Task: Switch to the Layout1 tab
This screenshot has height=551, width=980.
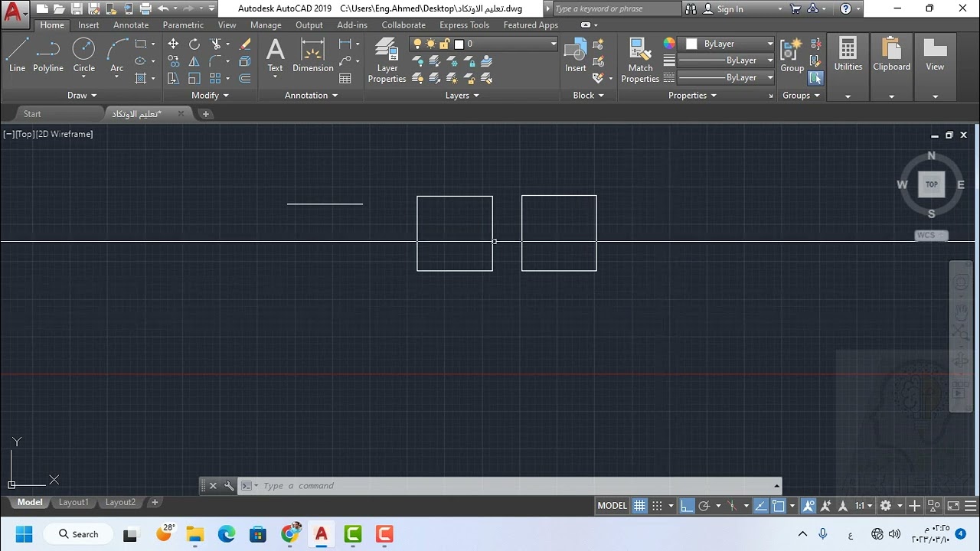Action: tap(73, 503)
